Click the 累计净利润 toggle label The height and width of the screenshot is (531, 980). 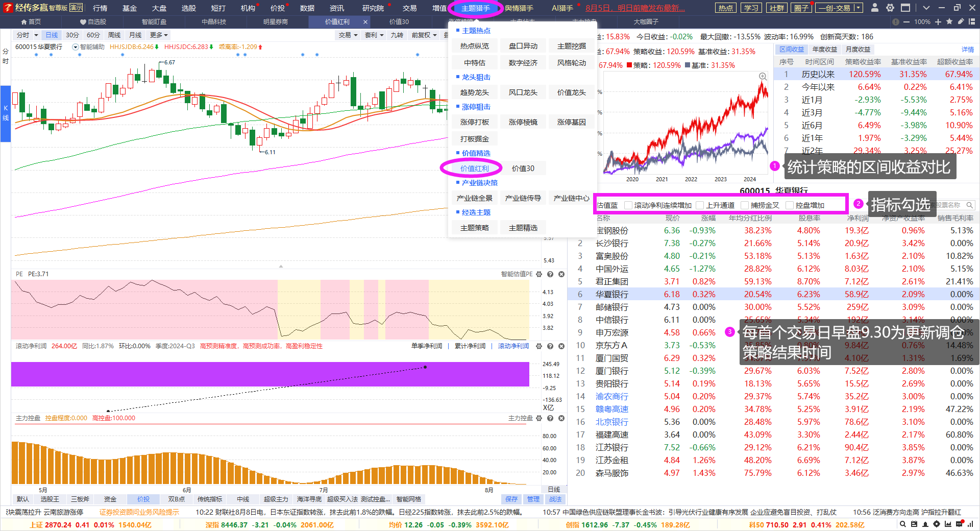[x=470, y=346]
